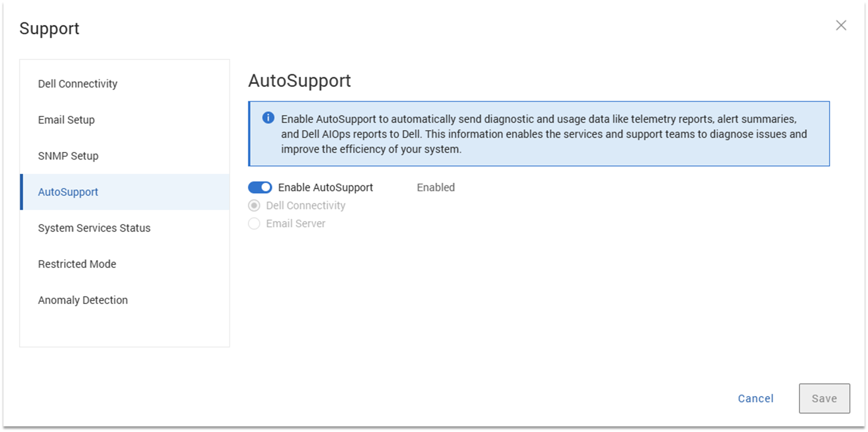The height and width of the screenshot is (432, 868).
Task: Click the Enable AutoSupport label
Action: point(325,187)
